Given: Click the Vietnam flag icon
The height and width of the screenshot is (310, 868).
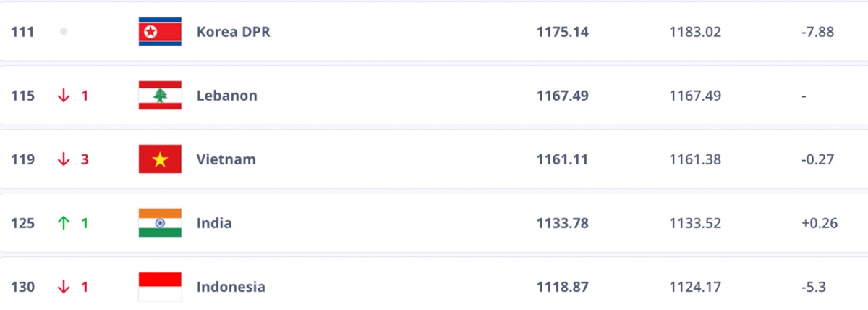Looking at the screenshot, I should [x=160, y=159].
